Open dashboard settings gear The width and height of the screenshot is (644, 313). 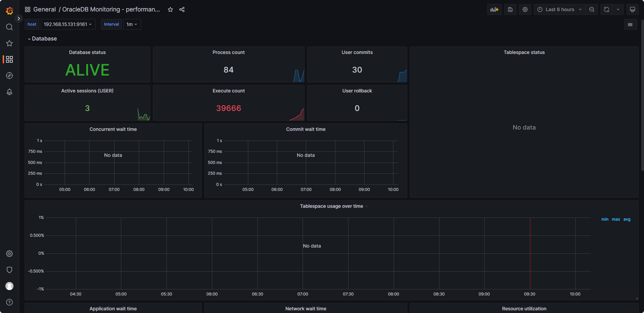[525, 9]
